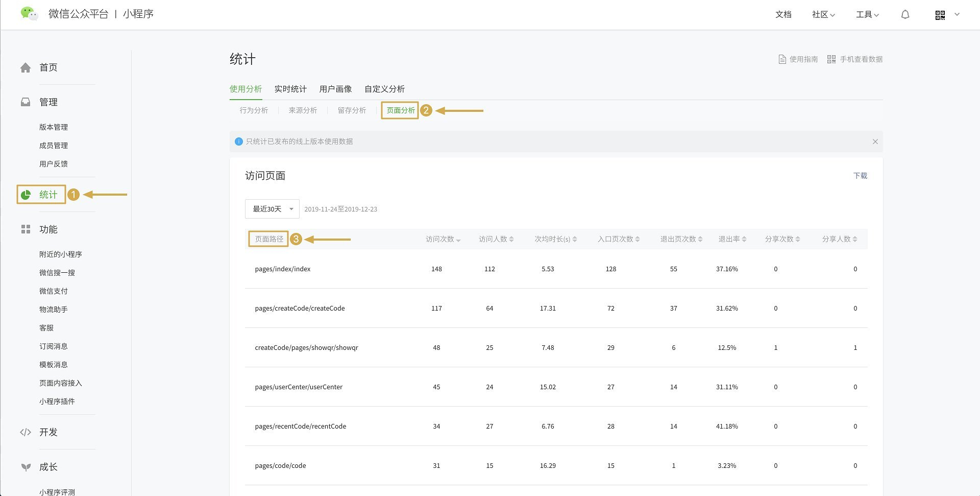This screenshot has height=496, width=980.
Task: Switch to the 自定义分析 tab
Action: [x=384, y=89]
